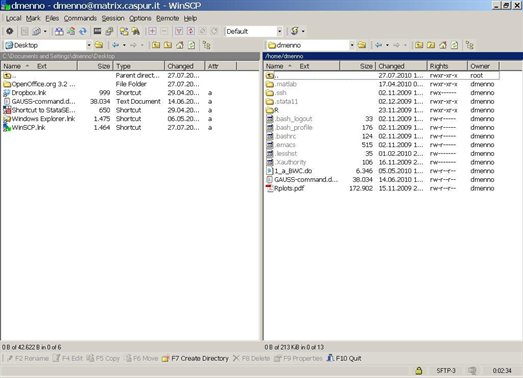The width and height of the screenshot is (523, 378).
Task: Open the Mark menu
Action: point(33,18)
